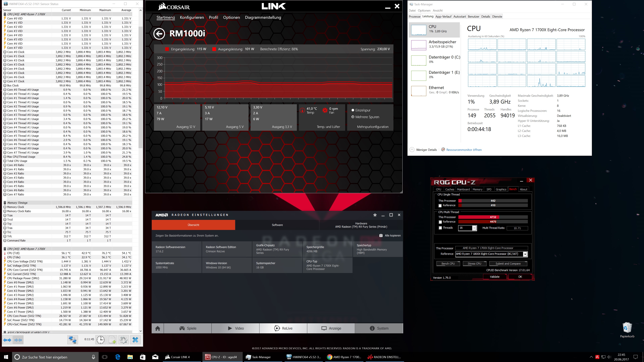Viewport: 644px width, 362px height.
Task: Open the Ressourcenmonitor öffnen link
Action: 464,150
